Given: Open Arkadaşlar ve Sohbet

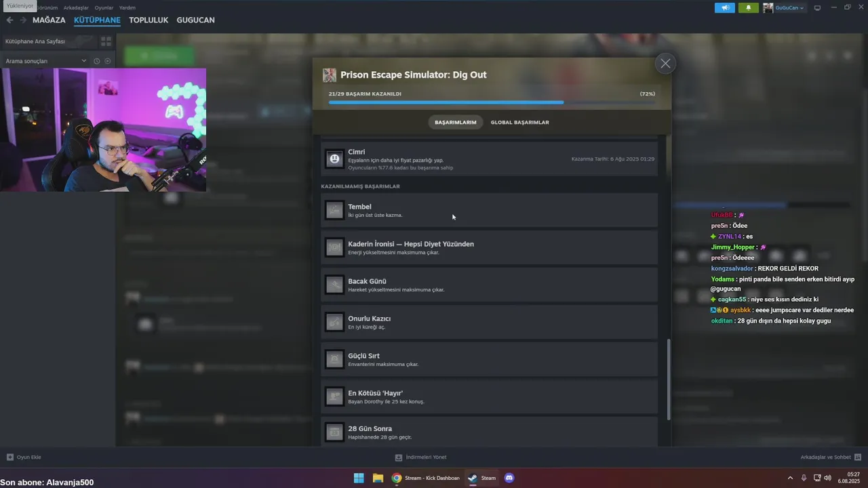Looking at the screenshot, I should tap(831, 457).
